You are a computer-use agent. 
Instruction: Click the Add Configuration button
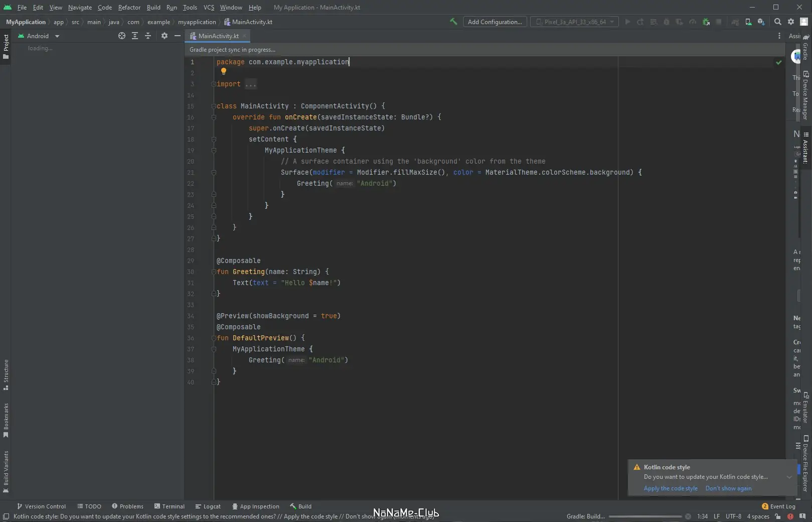click(x=495, y=22)
